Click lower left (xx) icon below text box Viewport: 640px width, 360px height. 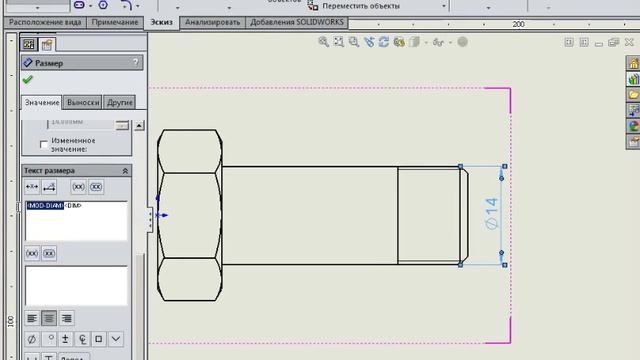click(32, 253)
